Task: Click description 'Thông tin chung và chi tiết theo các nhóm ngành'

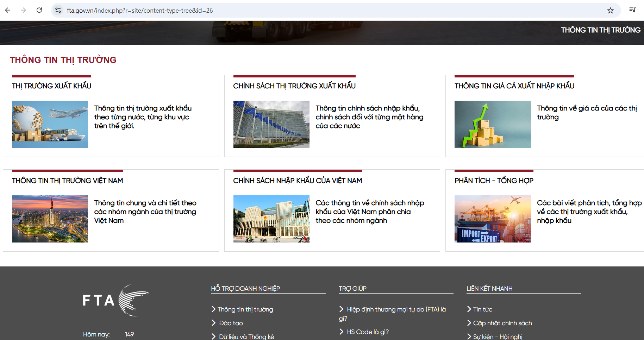Action: tap(145, 212)
